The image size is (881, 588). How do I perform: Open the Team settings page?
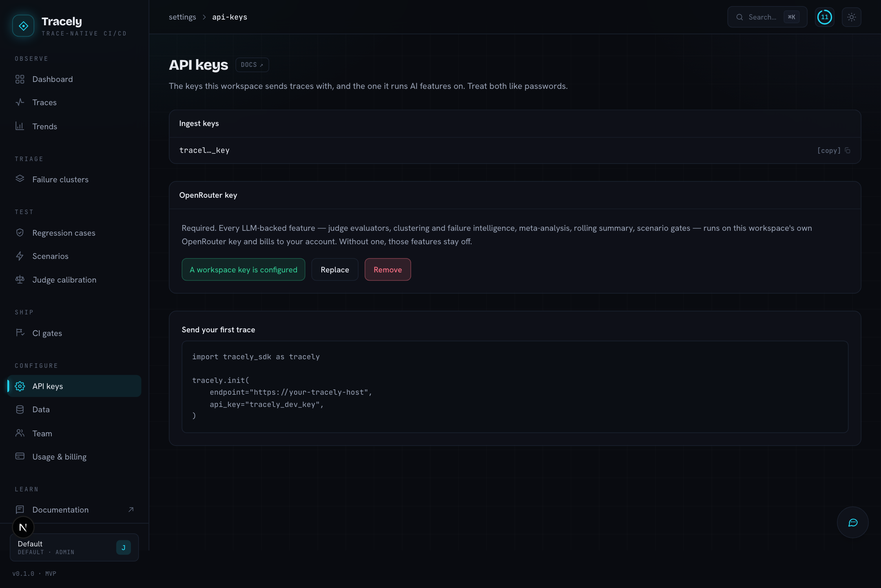[74, 433]
